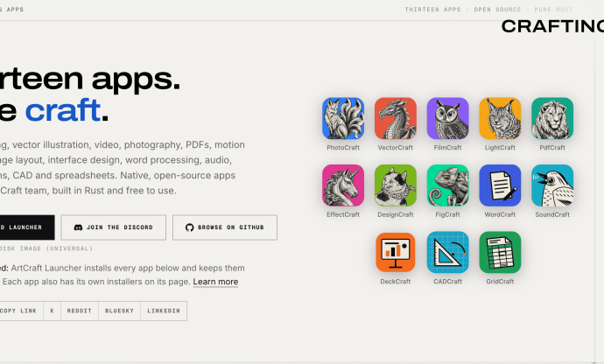This screenshot has height=364, width=604.
Task: Open the PdfCraft lion app icon
Action: coord(552,118)
